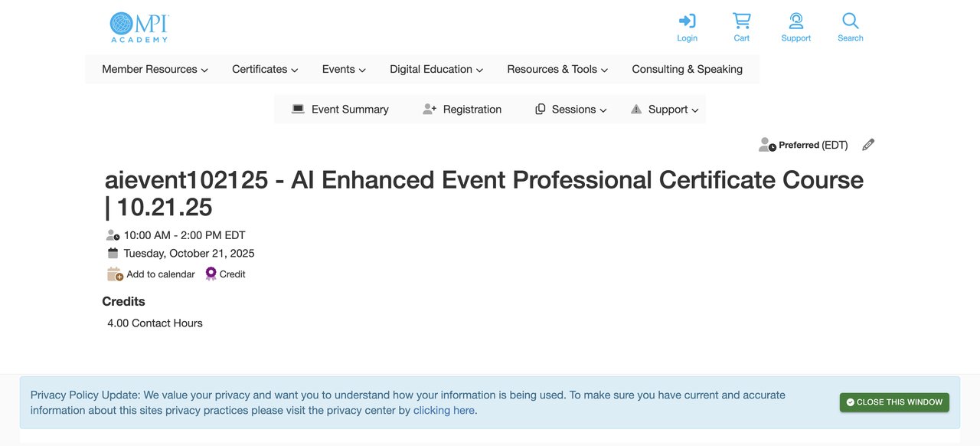Click the purple Credit ribbon icon
The height and width of the screenshot is (446, 980).
[211, 274]
